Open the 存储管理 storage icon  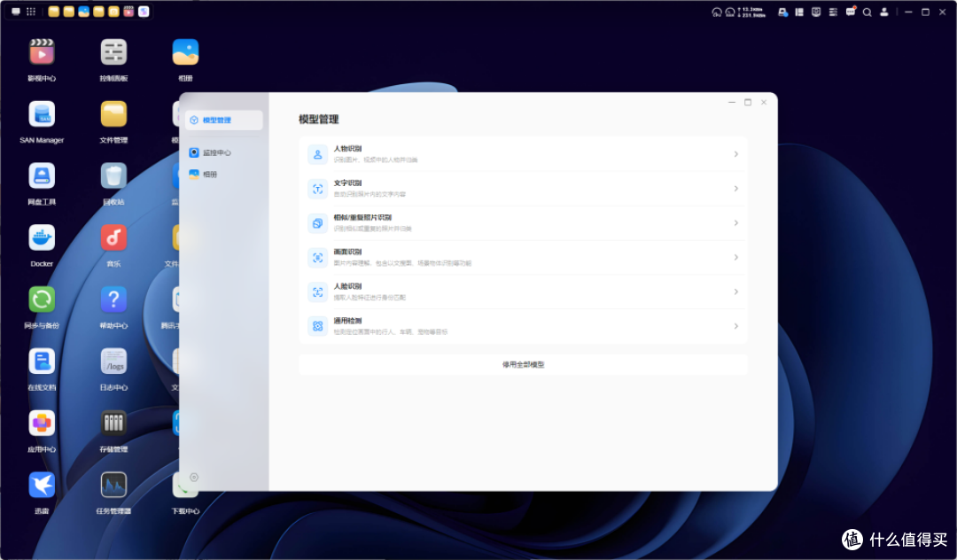coord(113,424)
